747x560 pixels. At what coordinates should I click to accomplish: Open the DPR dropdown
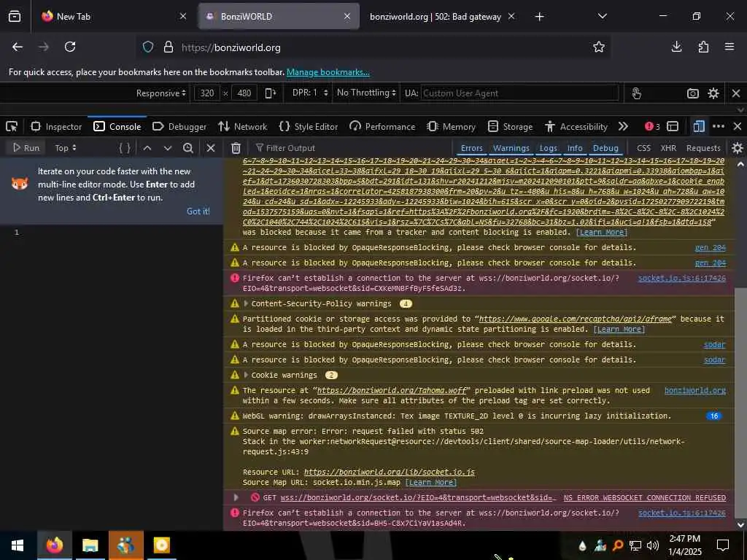point(310,93)
